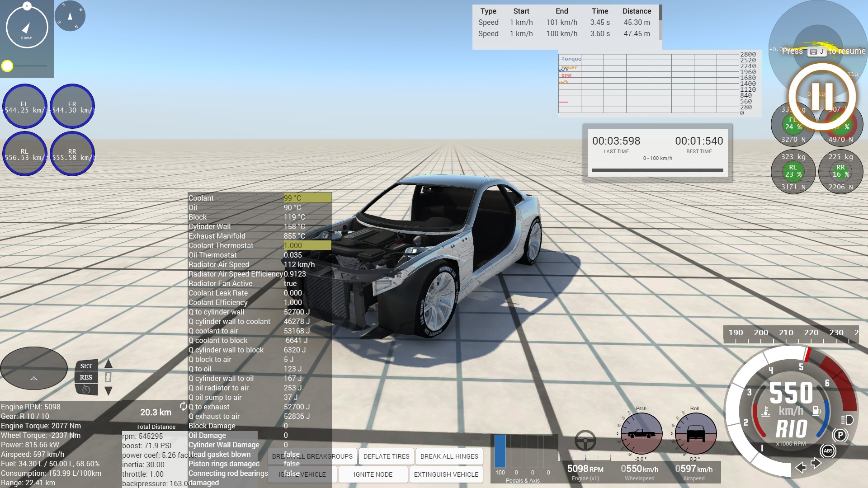Click the RL wheel speed circle
The image size is (868, 488).
point(25,154)
